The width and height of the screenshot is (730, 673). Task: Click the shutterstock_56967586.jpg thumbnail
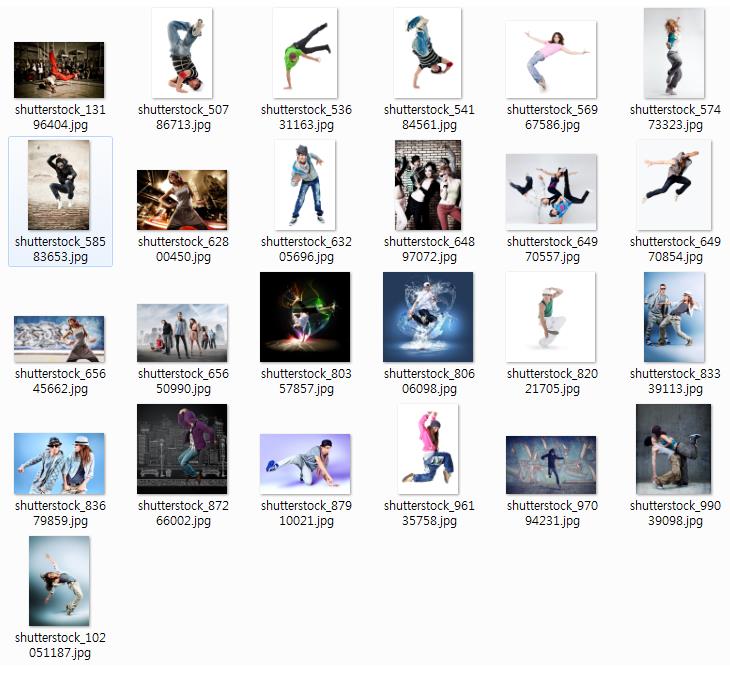coord(550,59)
